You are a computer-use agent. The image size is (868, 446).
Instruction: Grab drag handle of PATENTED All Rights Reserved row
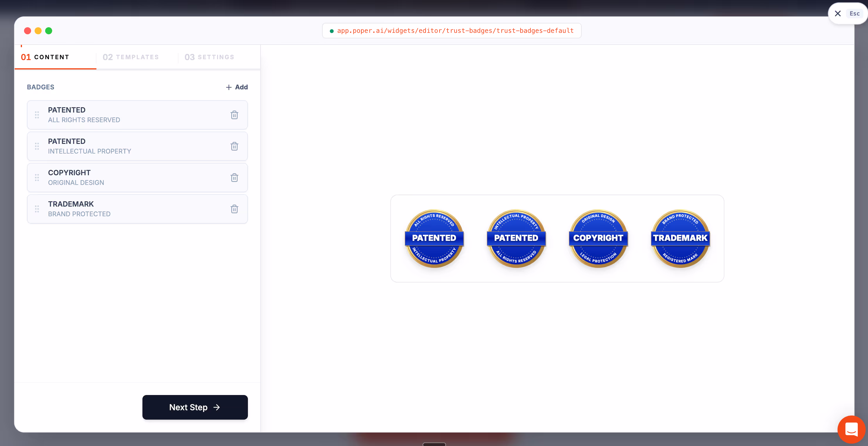point(37,115)
